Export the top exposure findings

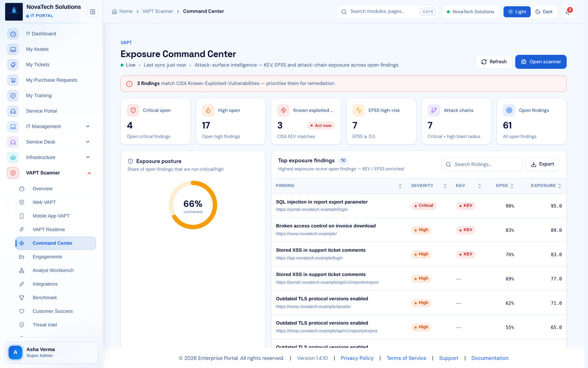(542, 164)
